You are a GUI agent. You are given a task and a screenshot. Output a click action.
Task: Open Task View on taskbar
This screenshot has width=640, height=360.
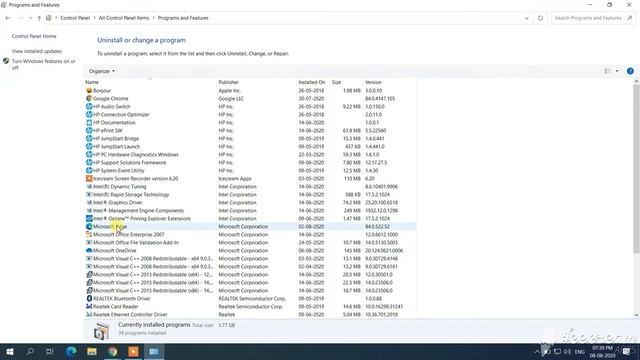[50, 351]
